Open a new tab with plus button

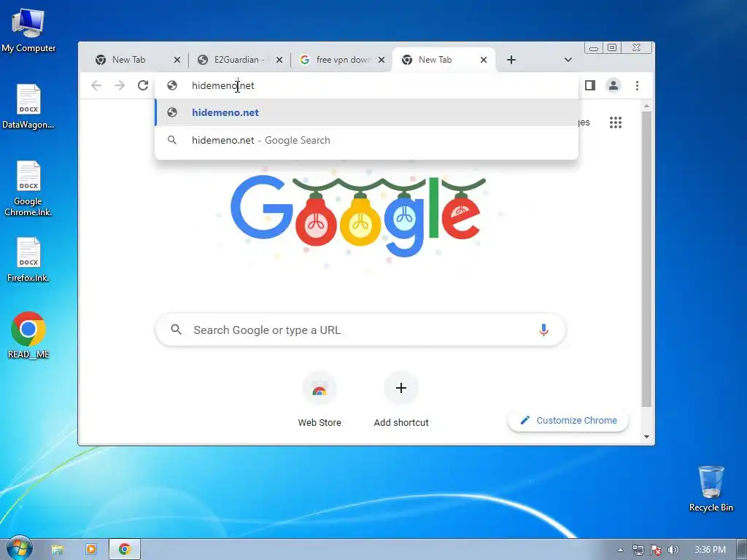point(511,60)
